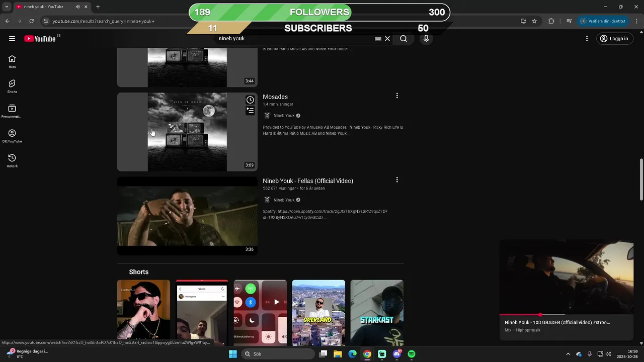
Task: Click miniplayer Mix – Hiphopmusik label
Action: click(522, 330)
